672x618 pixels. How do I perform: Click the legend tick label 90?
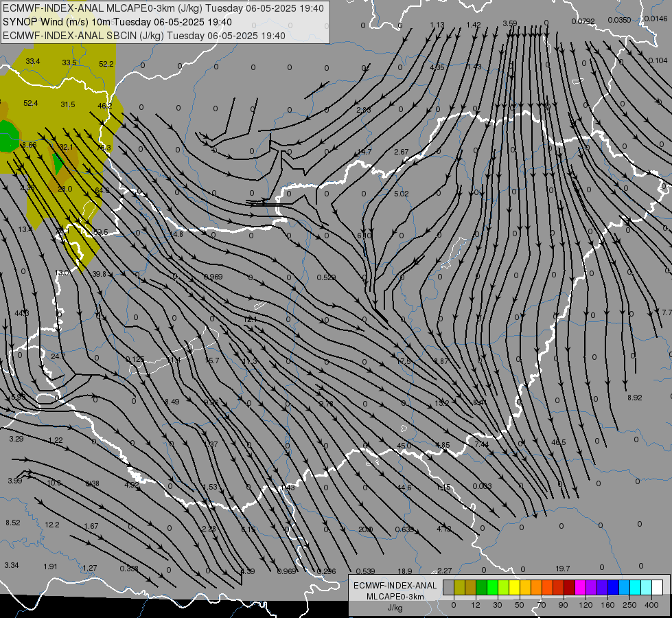pyautogui.click(x=563, y=605)
